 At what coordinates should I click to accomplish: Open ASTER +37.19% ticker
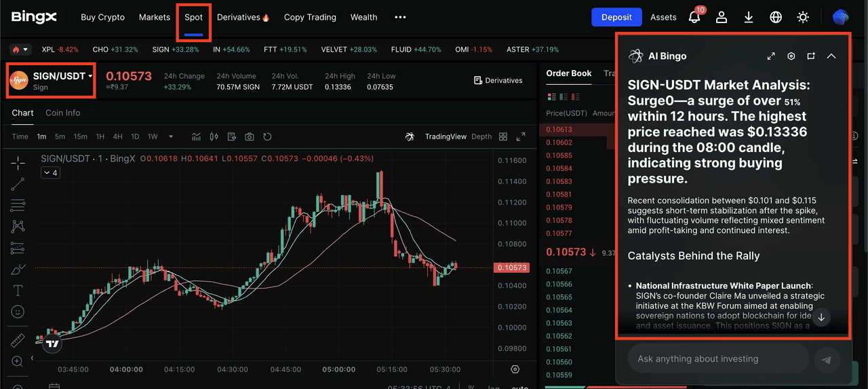pyautogui.click(x=533, y=50)
